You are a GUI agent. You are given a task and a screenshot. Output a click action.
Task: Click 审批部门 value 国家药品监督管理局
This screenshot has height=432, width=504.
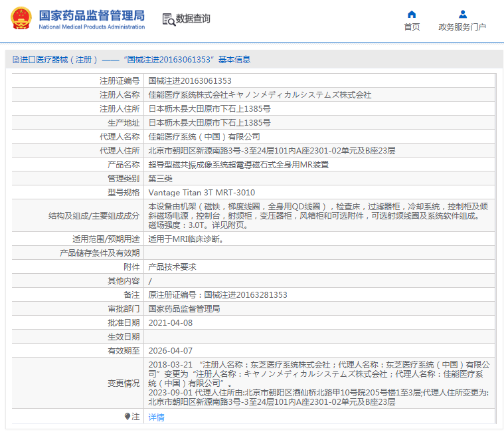click(x=184, y=309)
